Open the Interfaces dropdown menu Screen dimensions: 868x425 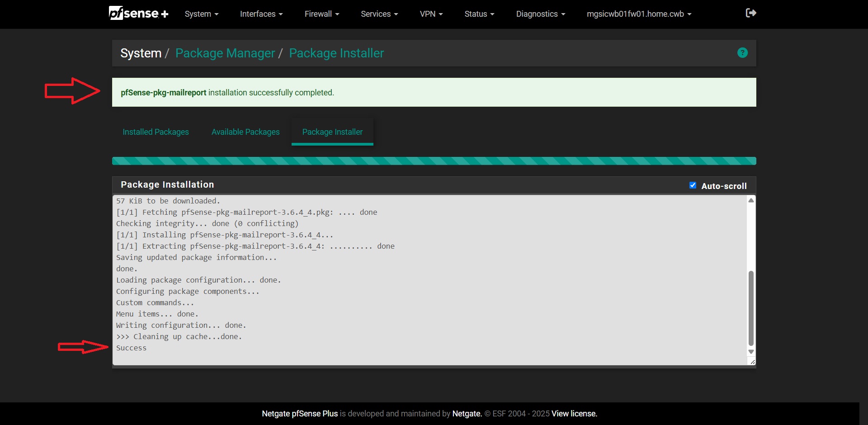tap(261, 14)
